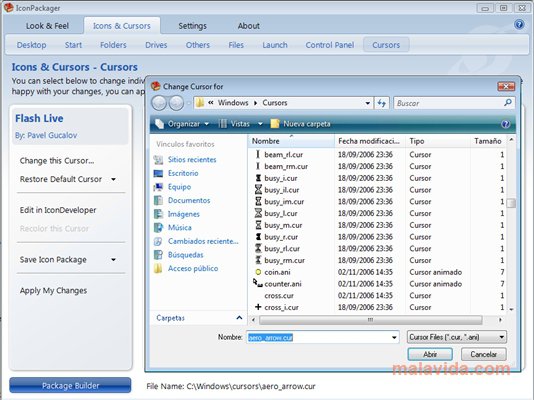Open the Nombre filename dropdown
Viewport: 534px width, 400px height.
click(394, 337)
